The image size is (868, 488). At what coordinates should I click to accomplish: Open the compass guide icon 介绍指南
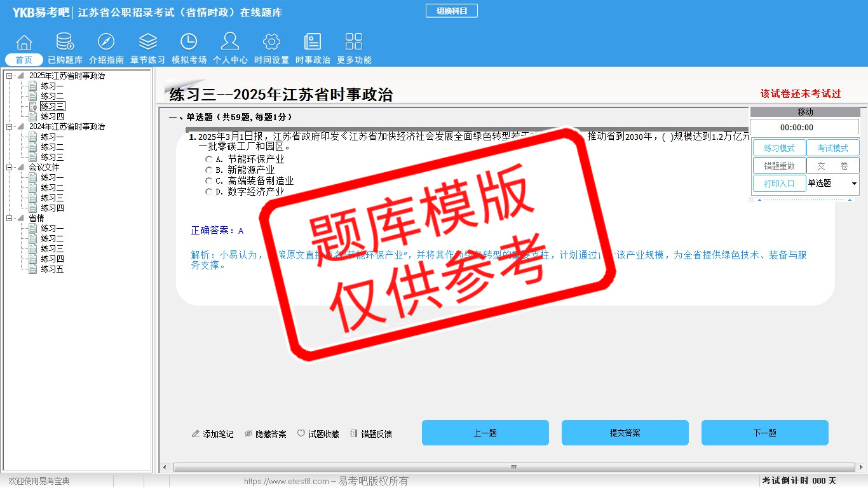click(x=106, y=43)
